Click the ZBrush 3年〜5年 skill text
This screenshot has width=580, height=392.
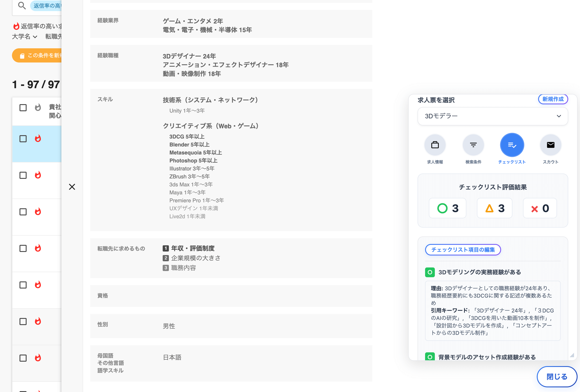pyautogui.click(x=189, y=176)
